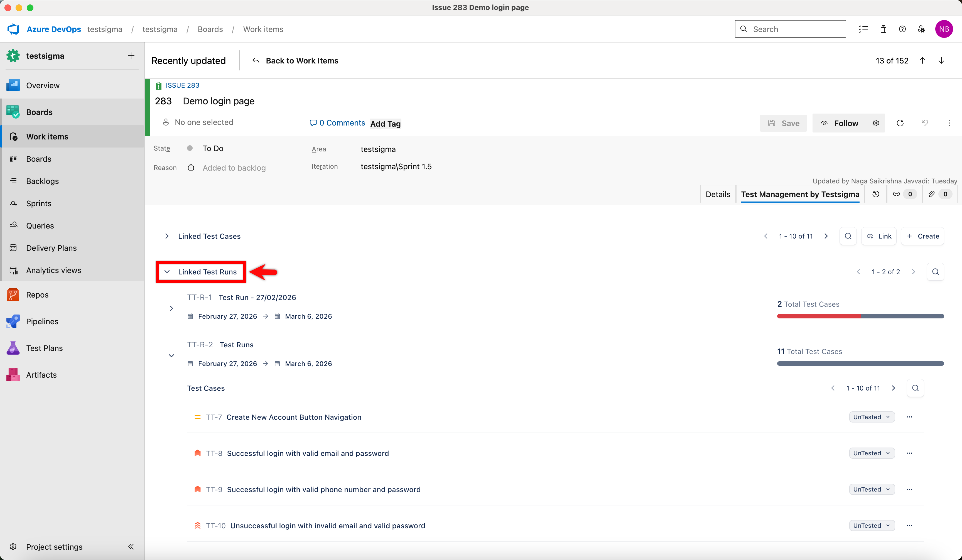This screenshot has height=560, width=962.
Task: Click the assignee field No one selected
Action: (198, 122)
